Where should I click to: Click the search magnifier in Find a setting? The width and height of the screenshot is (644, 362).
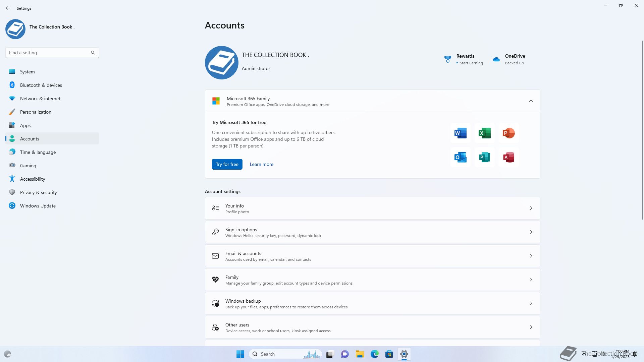click(x=93, y=53)
